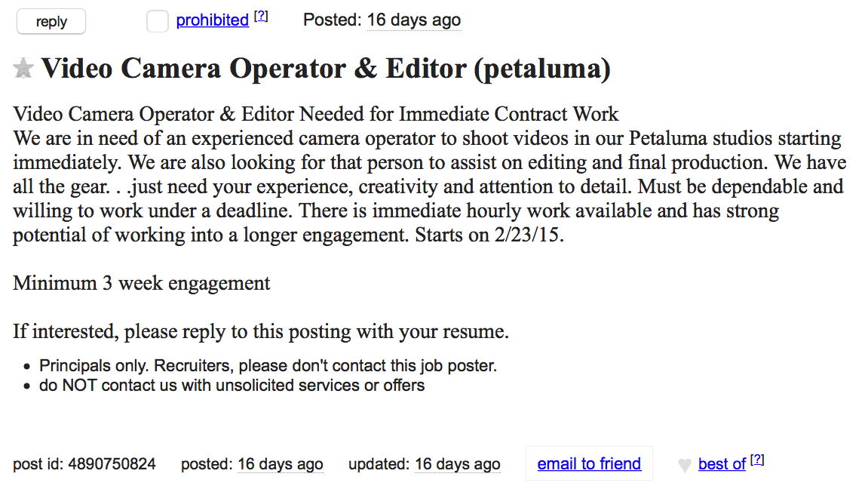Select the post id 4890750824 text
This screenshot has height=489, width=868.
(84, 464)
